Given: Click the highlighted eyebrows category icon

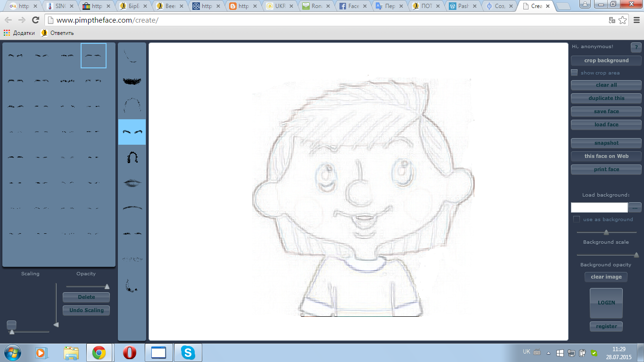Looking at the screenshot, I should (132, 132).
